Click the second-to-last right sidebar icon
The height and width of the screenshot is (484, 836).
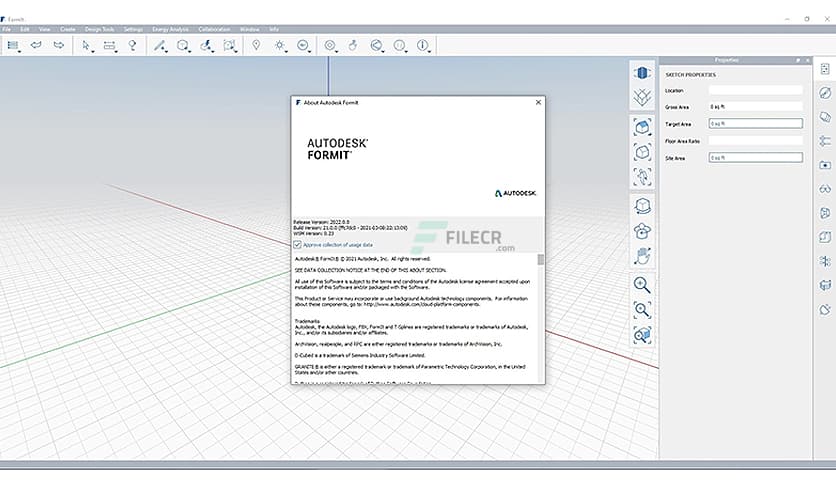(825, 285)
